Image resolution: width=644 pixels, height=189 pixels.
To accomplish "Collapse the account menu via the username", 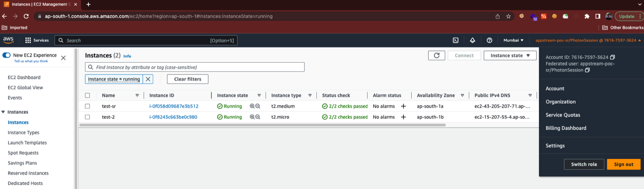I will (x=588, y=40).
